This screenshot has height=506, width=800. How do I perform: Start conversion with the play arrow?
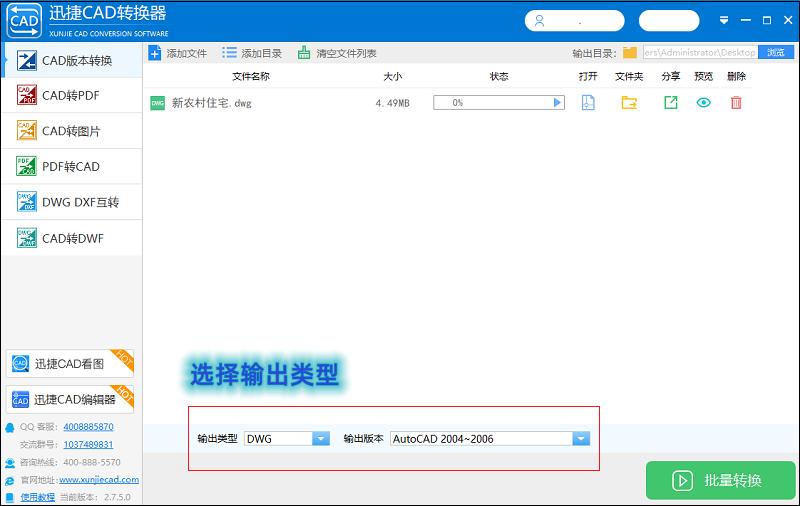(557, 103)
